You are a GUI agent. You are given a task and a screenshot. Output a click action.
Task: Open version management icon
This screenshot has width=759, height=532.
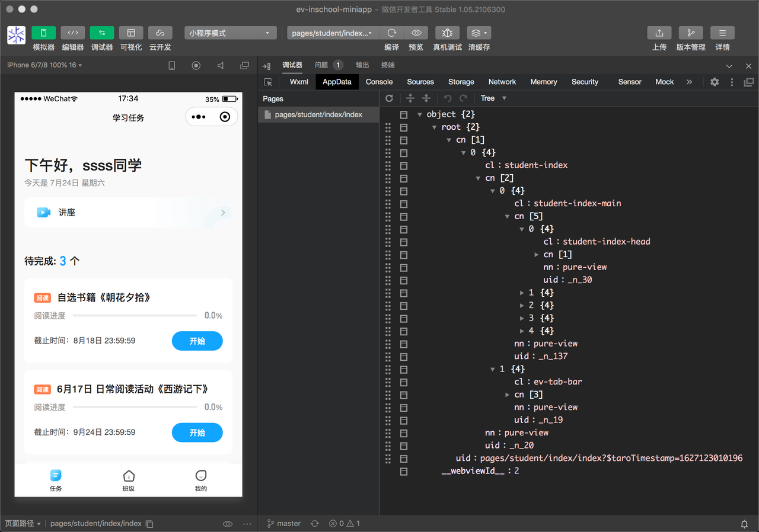tap(691, 33)
